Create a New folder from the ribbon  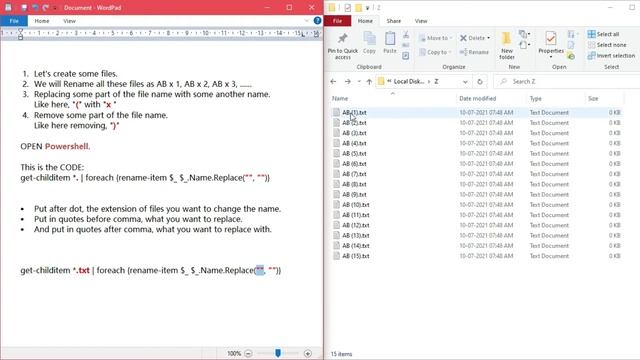507,46
